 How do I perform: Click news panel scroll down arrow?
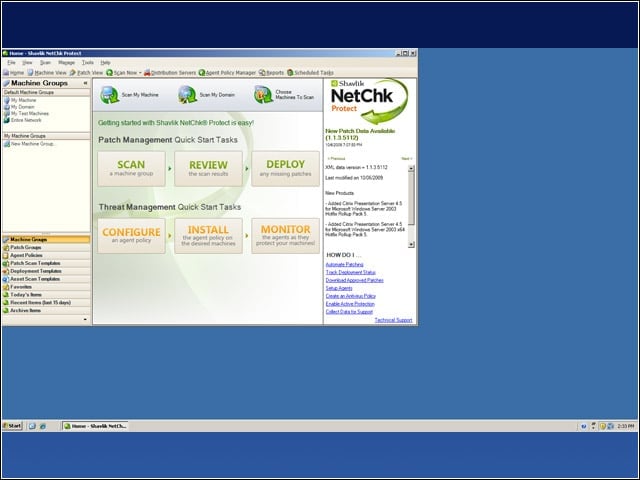click(411, 244)
